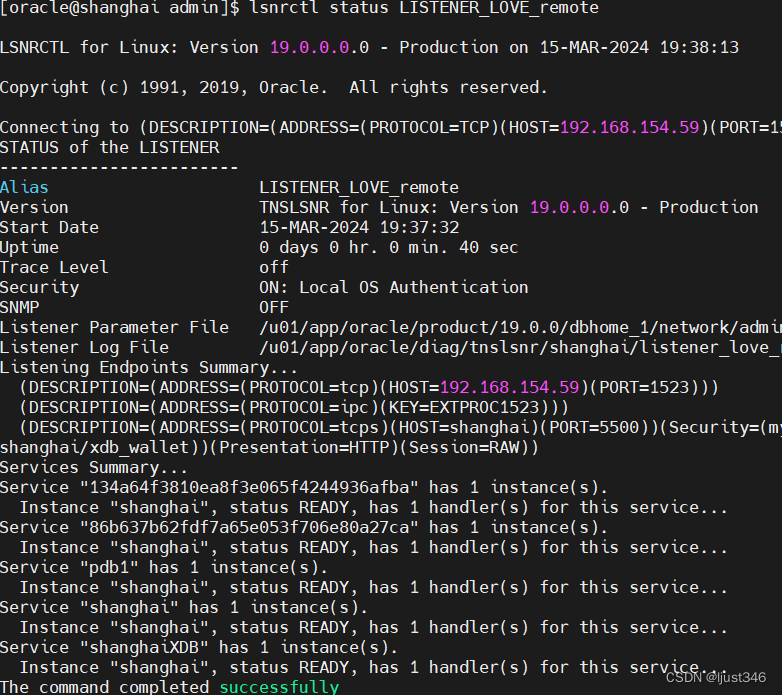Screen dimensions: 782x695
Task: Click the cyan 'Alias' label
Action: click(24, 187)
